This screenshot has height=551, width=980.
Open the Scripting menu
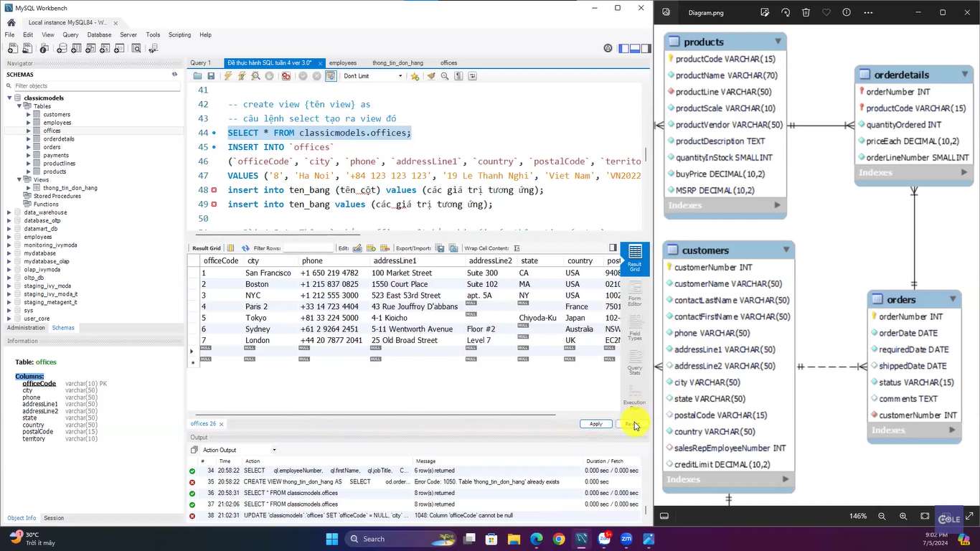(179, 34)
